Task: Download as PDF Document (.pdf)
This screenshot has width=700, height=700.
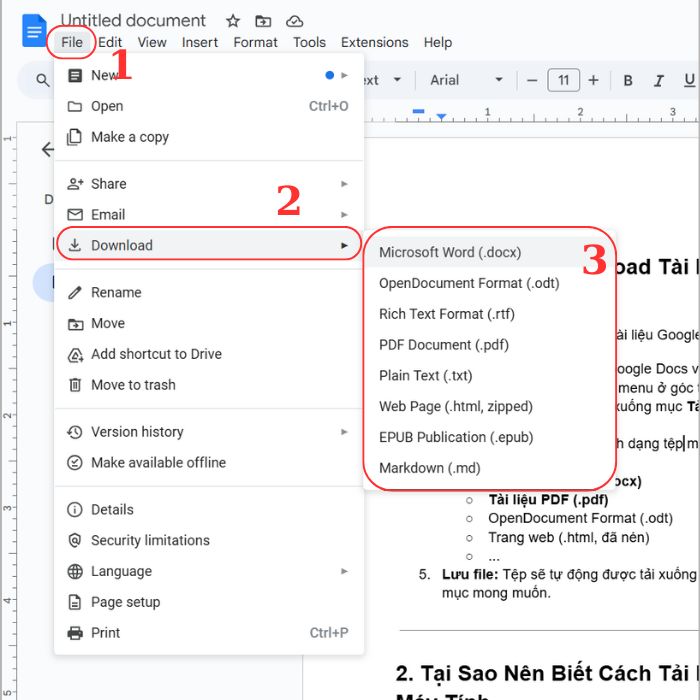Action: [x=490, y=345]
